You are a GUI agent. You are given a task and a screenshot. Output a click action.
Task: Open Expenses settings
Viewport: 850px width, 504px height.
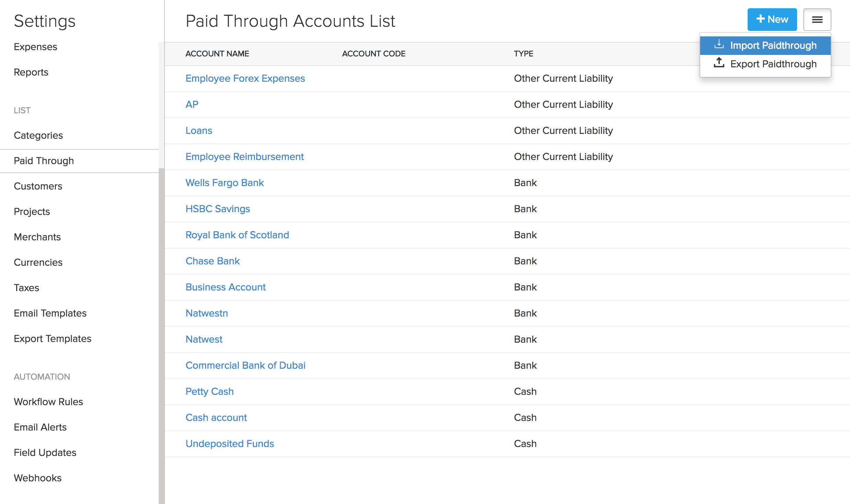click(35, 47)
